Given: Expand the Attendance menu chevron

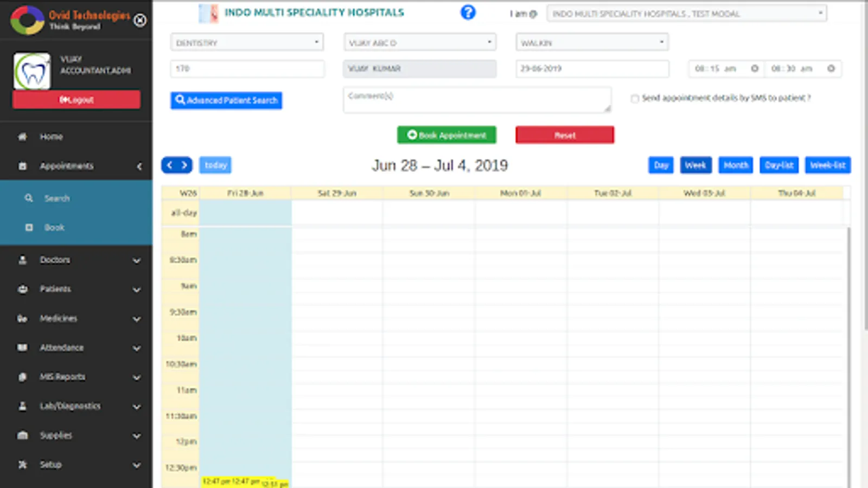Looking at the screenshot, I should pyautogui.click(x=137, y=349).
